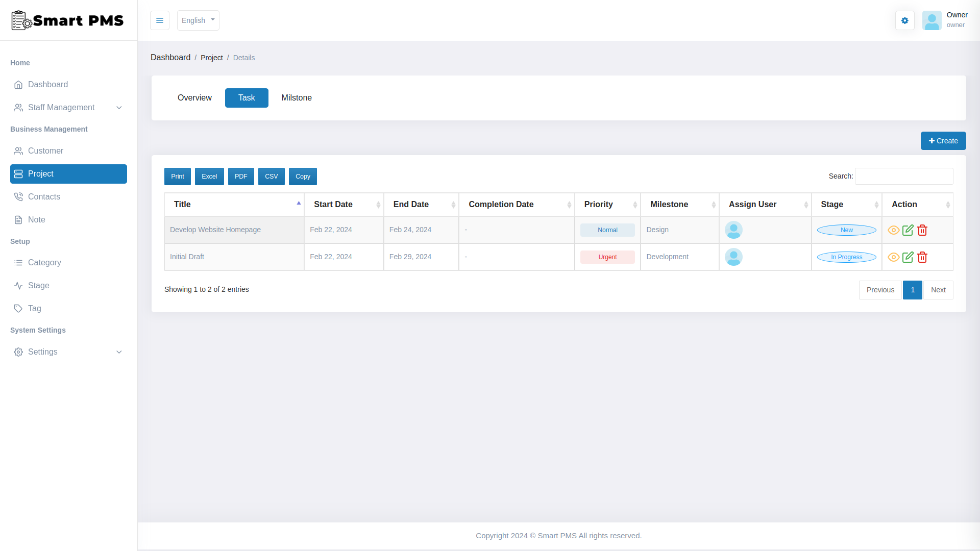Click the hamburger menu icon next to English
The width and height of the screenshot is (980, 551).
(160, 20)
